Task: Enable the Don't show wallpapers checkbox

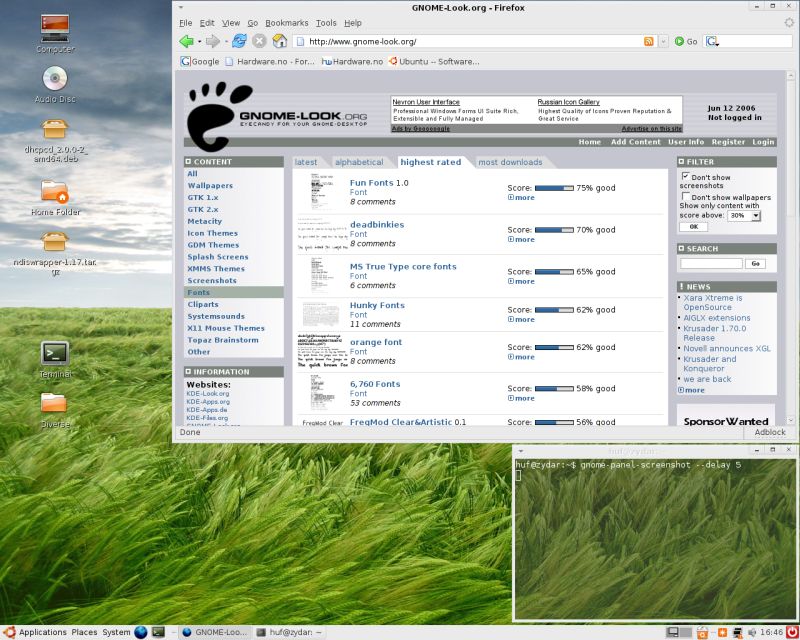Action: [685, 196]
